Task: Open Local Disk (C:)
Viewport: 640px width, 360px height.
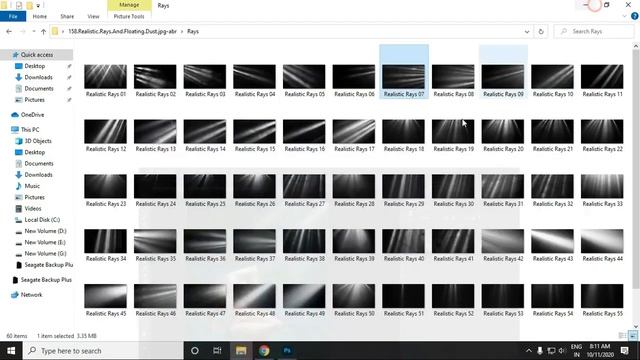Action: pyautogui.click(x=42, y=220)
